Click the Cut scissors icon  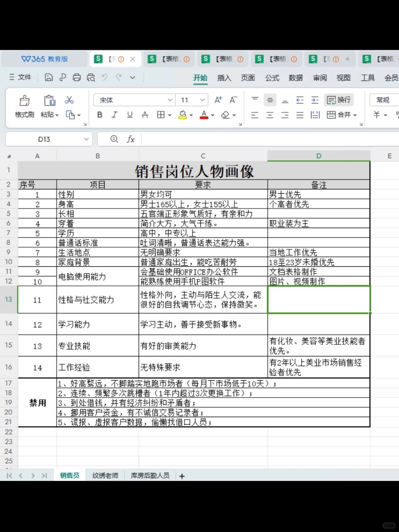coord(69,100)
